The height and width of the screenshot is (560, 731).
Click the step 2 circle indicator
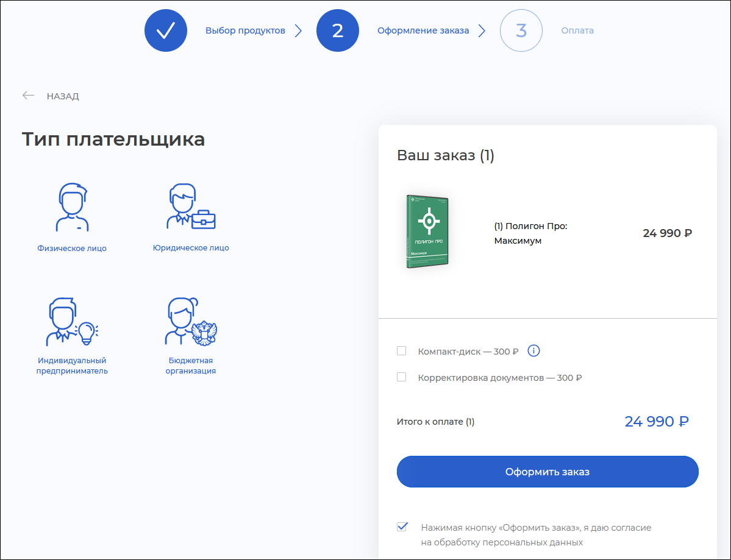tap(337, 30)
